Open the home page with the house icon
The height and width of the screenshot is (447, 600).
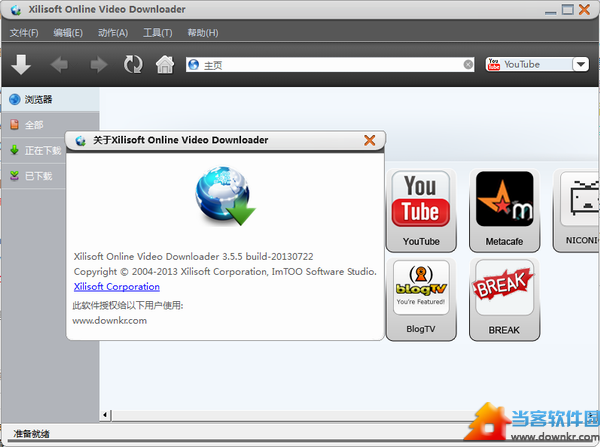(x=165, y=64)
